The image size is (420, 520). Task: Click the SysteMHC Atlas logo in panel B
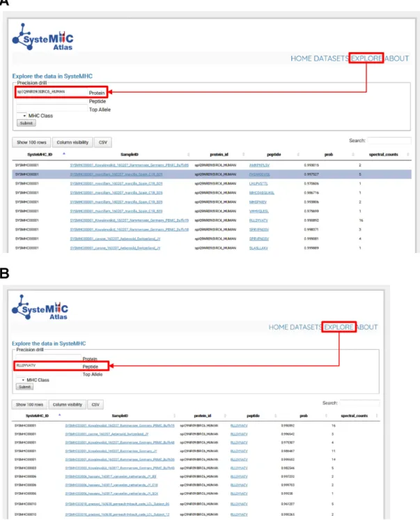point(40,307)
